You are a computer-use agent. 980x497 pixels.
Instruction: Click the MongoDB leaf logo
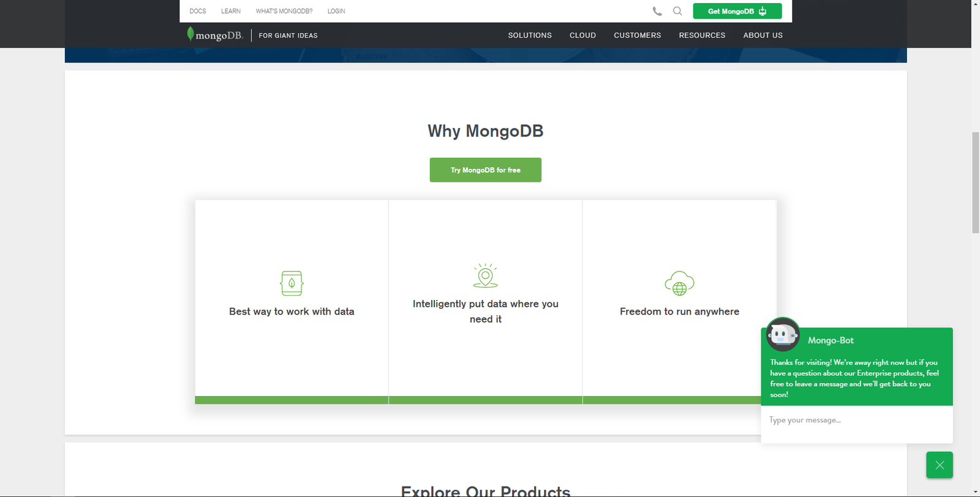[214, 35]
